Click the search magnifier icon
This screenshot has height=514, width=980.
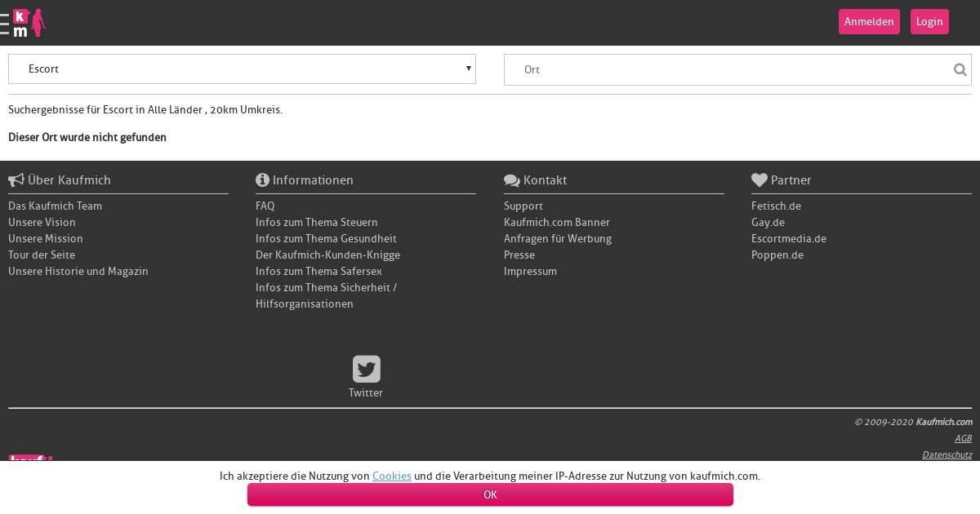(x=960, y=69)
